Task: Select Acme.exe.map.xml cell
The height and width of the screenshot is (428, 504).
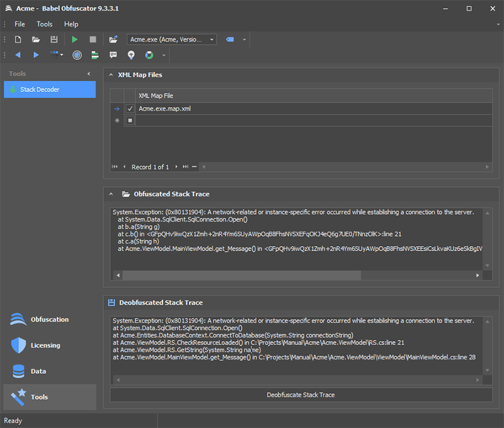Action: click(314, 108)
